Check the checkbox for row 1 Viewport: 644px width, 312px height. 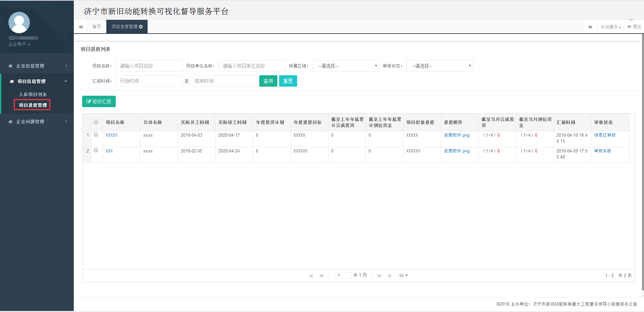tap(96, 134)
